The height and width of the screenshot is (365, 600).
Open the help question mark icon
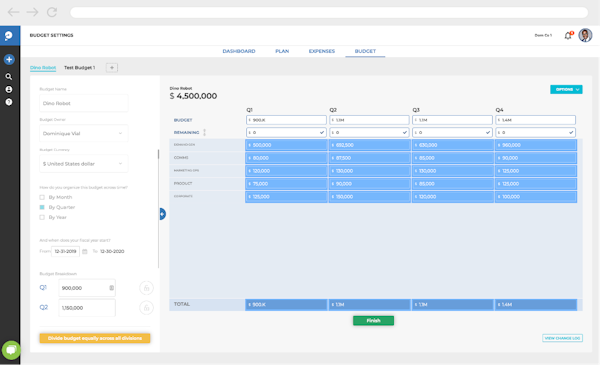(8, 102)
